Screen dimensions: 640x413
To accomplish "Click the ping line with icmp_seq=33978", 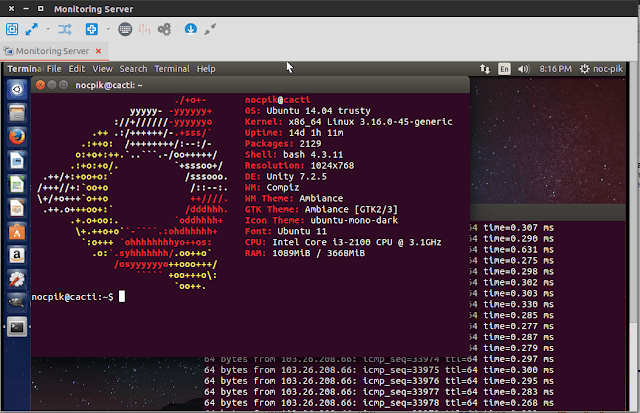I will [x=379, y=403].
